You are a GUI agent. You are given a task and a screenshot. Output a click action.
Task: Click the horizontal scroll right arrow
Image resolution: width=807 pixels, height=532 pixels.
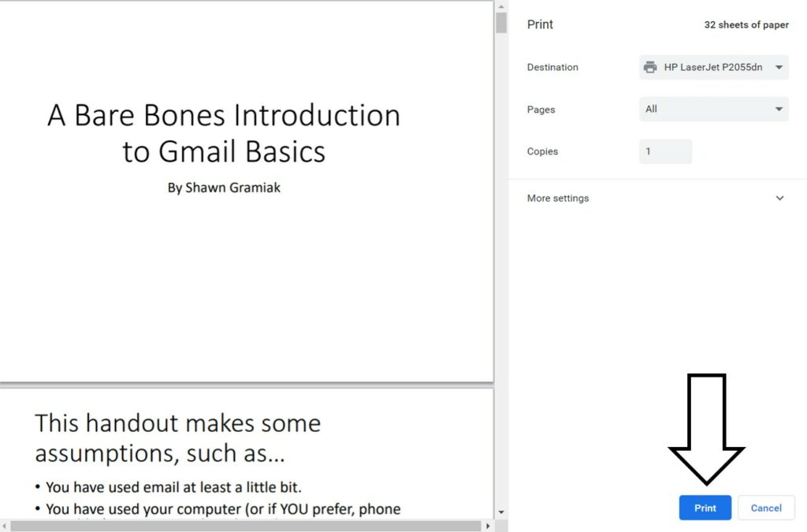[x=488, y=526]
